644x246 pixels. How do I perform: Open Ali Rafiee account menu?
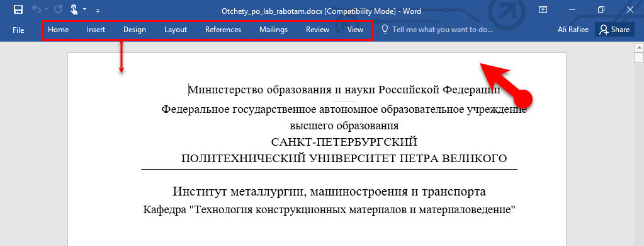(x=573, y=30)
